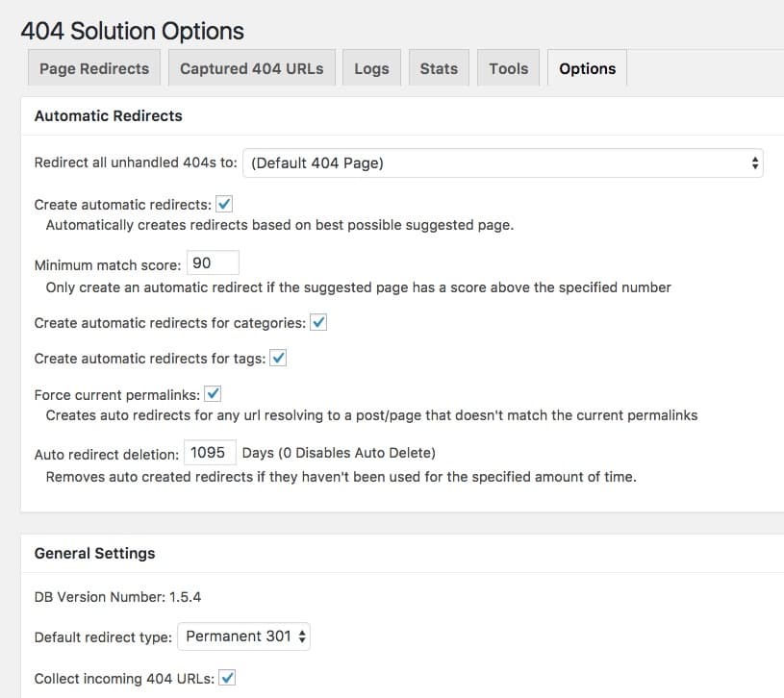Click the 404 Solution Options page title
The width and height of the screenshot is (784, 698).
135,31
